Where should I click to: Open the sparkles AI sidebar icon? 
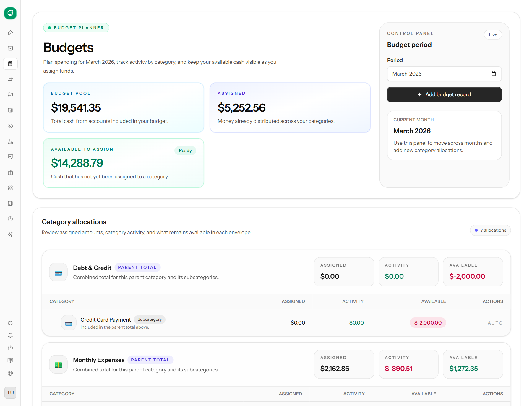[10, 234]
